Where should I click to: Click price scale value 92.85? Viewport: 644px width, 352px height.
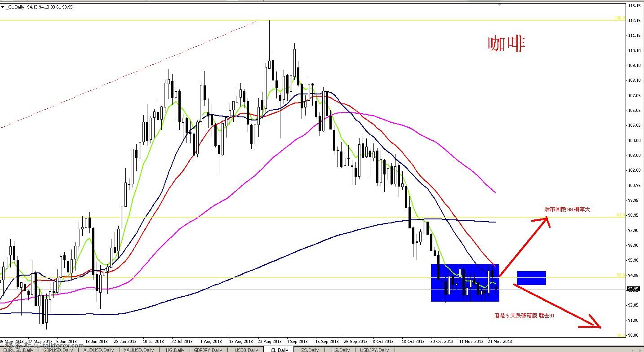[634, 305]
